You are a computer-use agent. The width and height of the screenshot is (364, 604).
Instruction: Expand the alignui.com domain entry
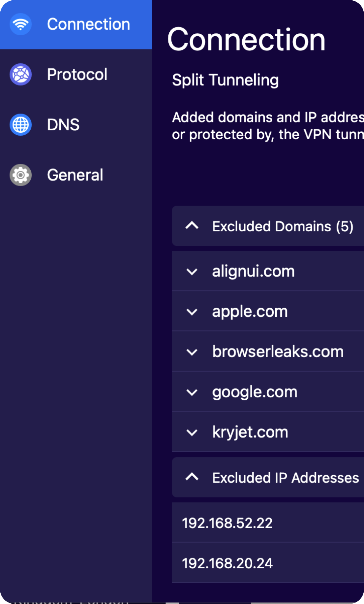192,271
